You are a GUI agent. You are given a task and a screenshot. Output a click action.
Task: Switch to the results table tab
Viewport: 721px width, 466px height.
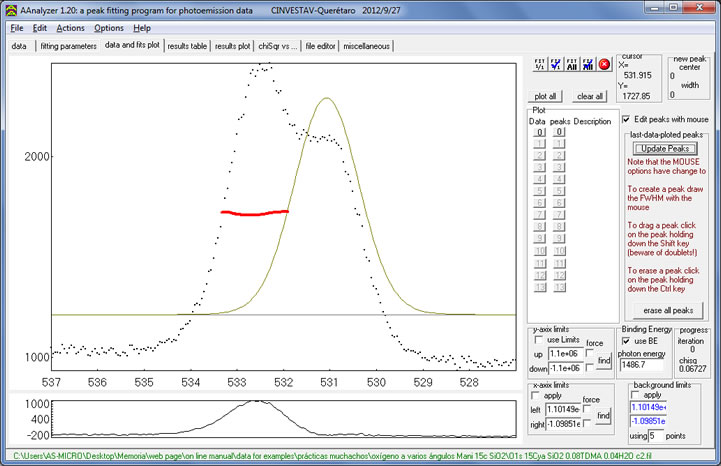[x=187, y=46]
